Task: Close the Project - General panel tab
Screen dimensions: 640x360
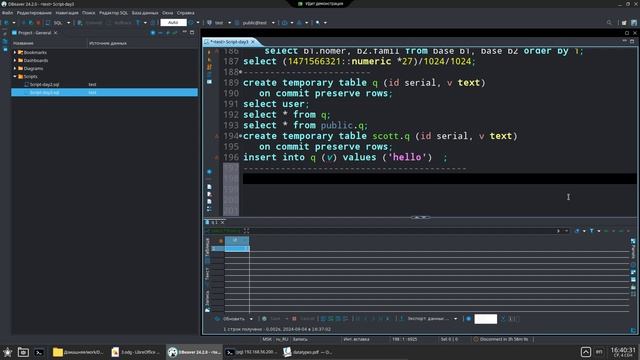Action: (56, 33)
